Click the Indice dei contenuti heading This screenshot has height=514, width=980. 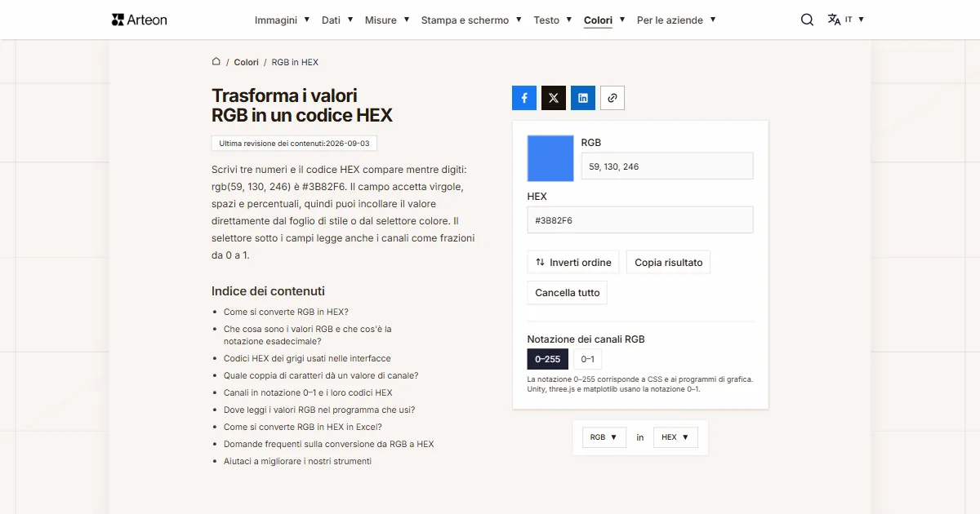[x=268, y=291]
